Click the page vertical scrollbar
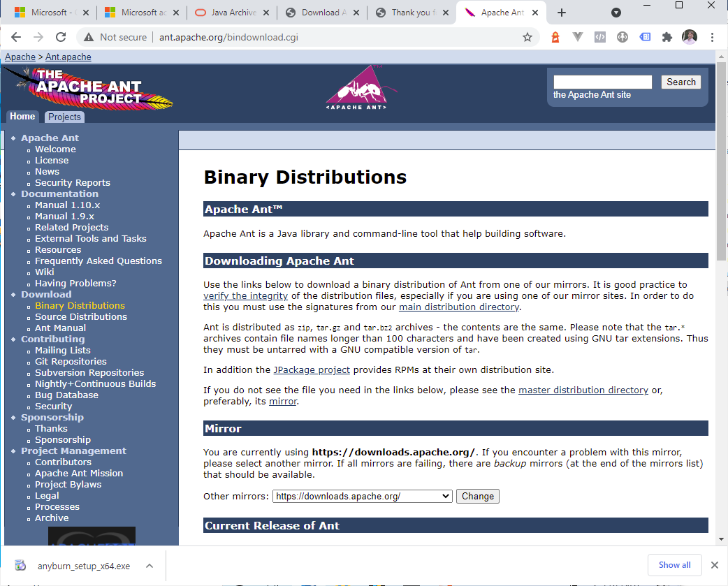The image size is (728, 586). coord(721,210)
